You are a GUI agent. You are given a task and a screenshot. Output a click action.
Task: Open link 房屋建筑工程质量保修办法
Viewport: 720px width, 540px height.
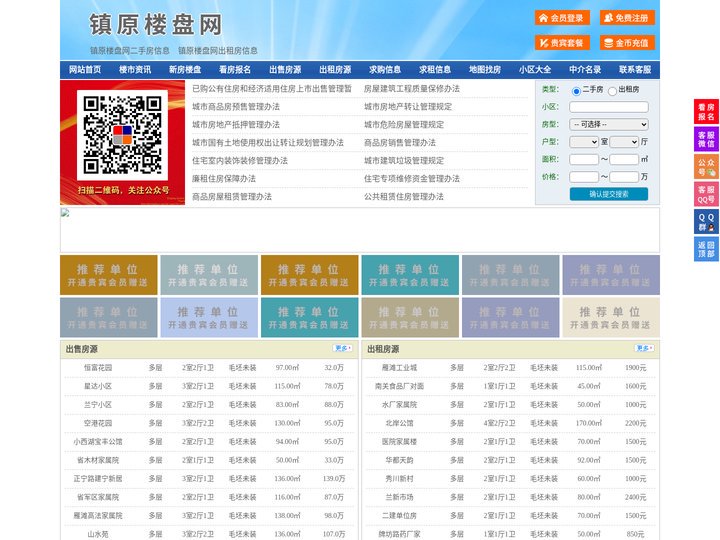pyautogui.click(x=412, y=89)
